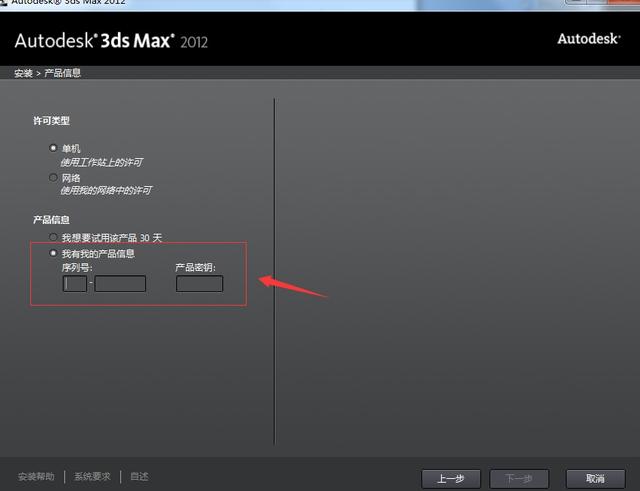Click the 使用工作站上的许可 description text

click(x=102, y=162)
